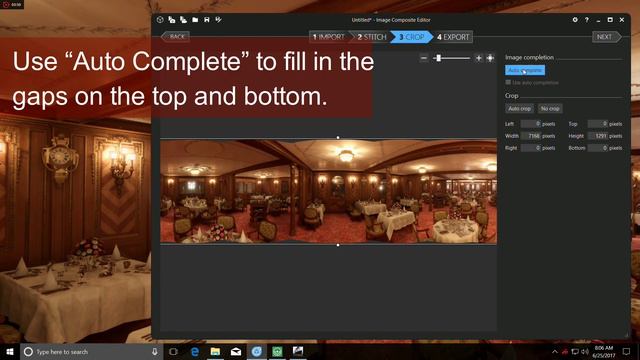The width and height of the screenshot is (640, 360).
Task: Click the NEXT button
Action: [606, 37]
